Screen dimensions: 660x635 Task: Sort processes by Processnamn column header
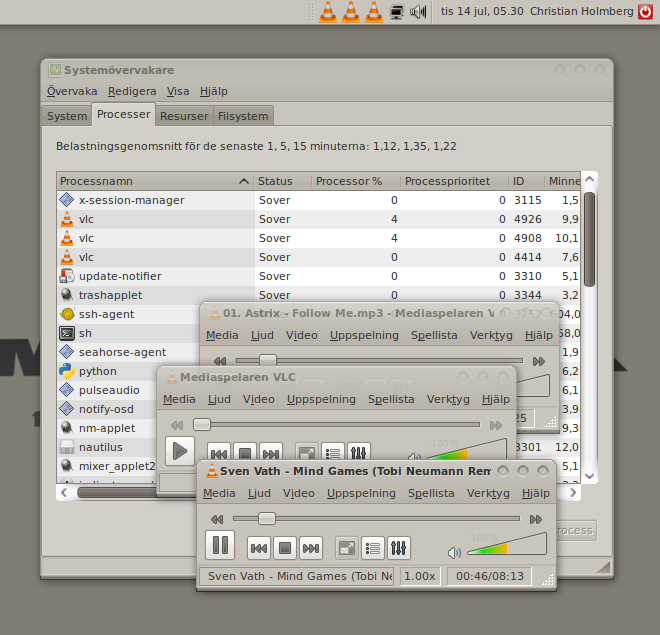point(155,181)
